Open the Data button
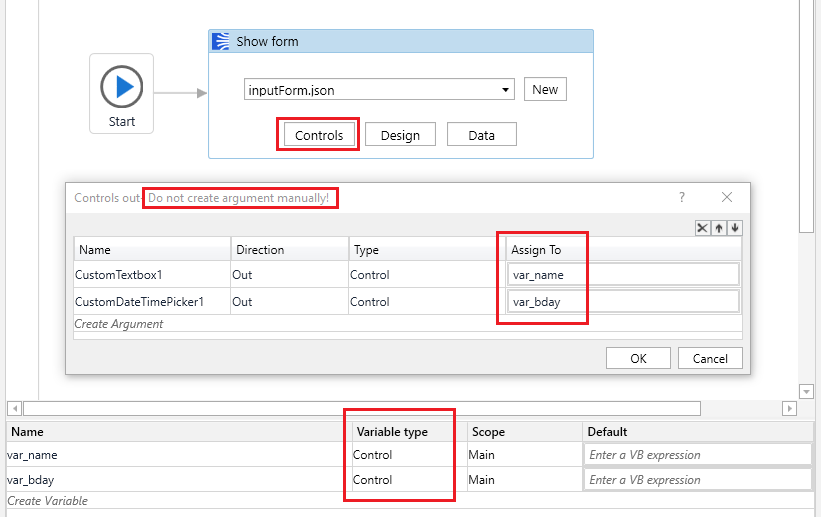Viewport: 824px width, 517px height. coord(481,135)
